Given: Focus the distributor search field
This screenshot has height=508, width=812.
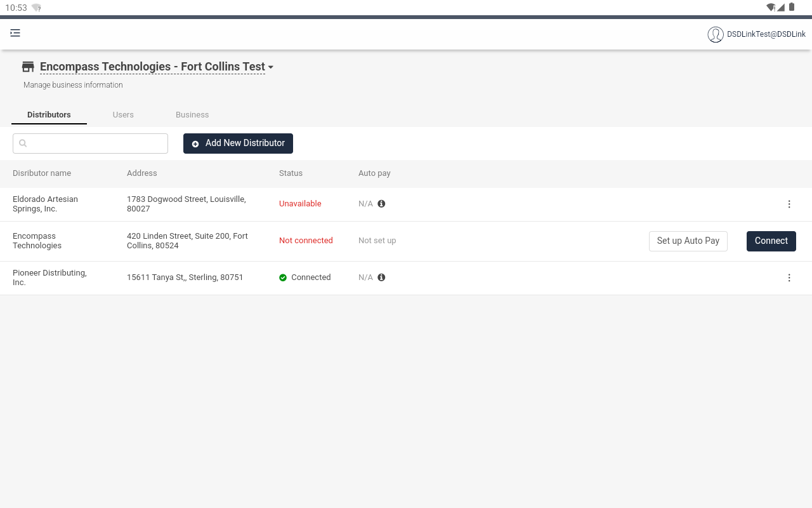Looking at the screenshot, I should click(x=90, y=144).
